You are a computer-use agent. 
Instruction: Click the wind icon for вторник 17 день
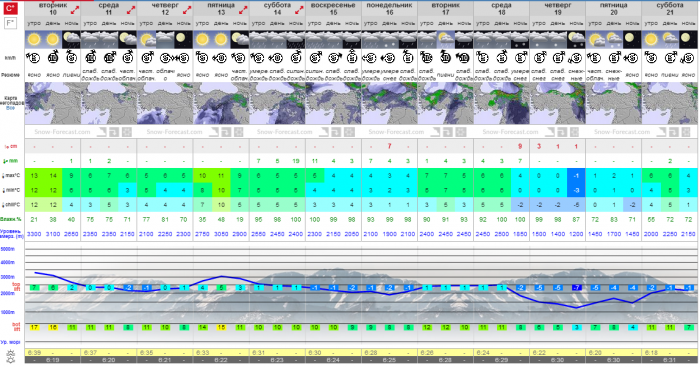(446, 58)
